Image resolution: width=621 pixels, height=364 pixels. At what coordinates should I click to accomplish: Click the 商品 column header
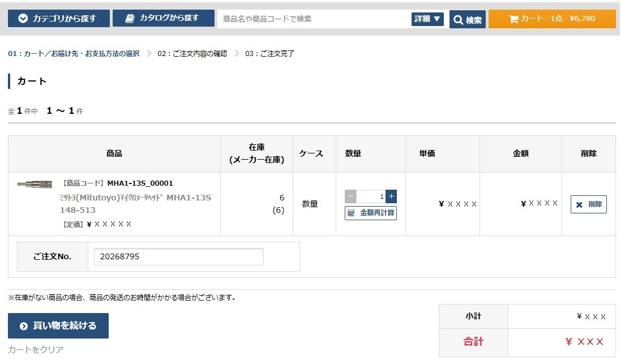pos(114,154)
